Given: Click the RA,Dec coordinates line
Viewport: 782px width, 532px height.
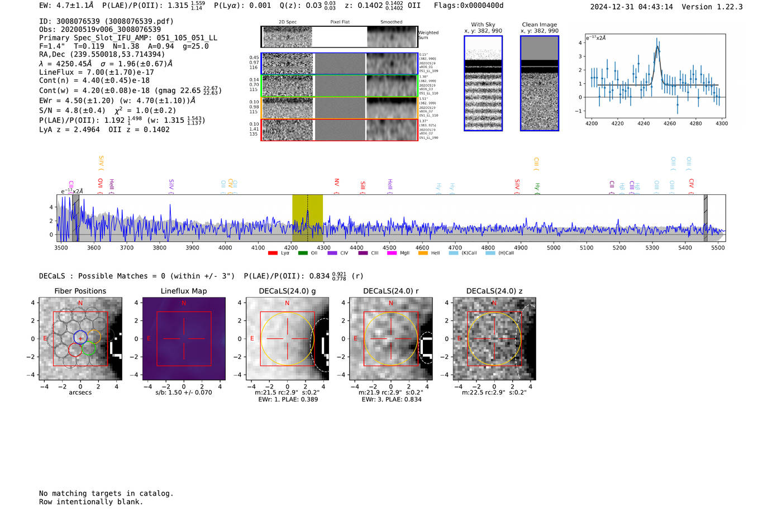Looking at the screenshot, I should (x=102, y=55).
